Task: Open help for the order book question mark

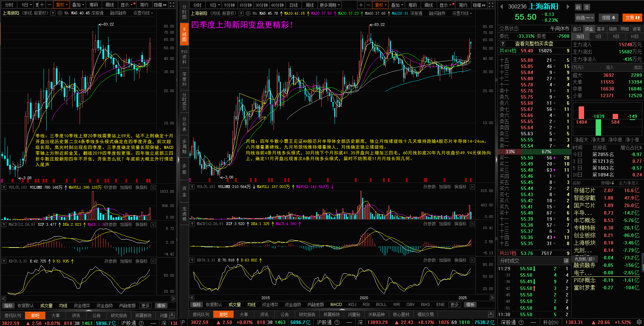Action: tap(502, 44)
